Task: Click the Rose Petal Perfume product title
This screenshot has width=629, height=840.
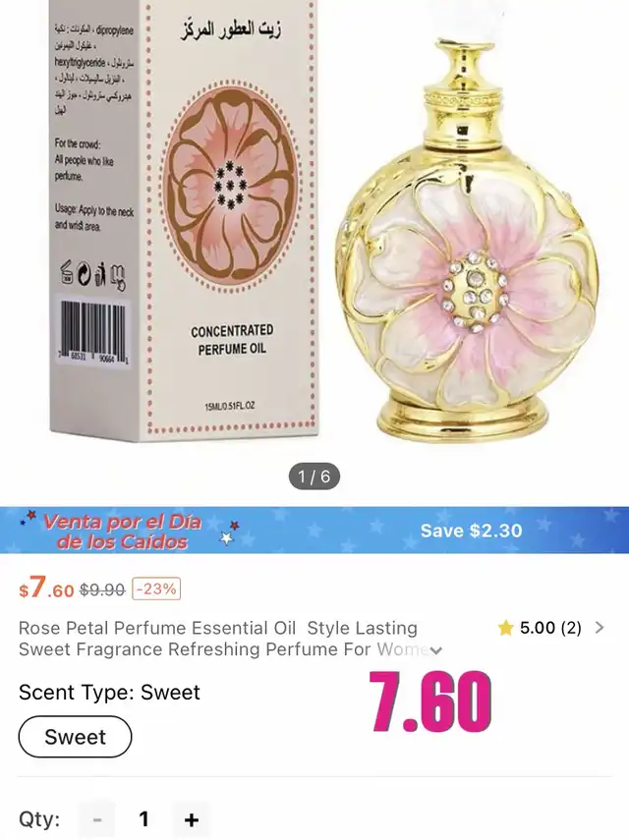Action: coord(218,639)
